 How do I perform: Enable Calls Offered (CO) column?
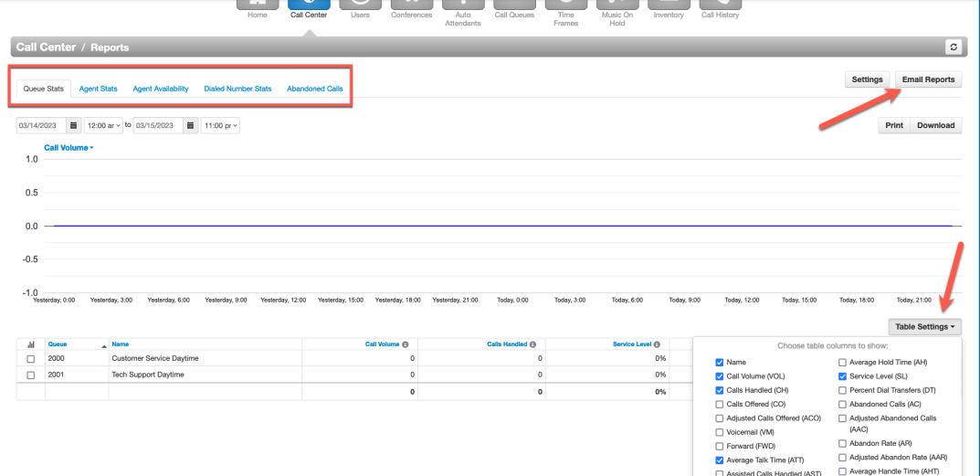720,404
